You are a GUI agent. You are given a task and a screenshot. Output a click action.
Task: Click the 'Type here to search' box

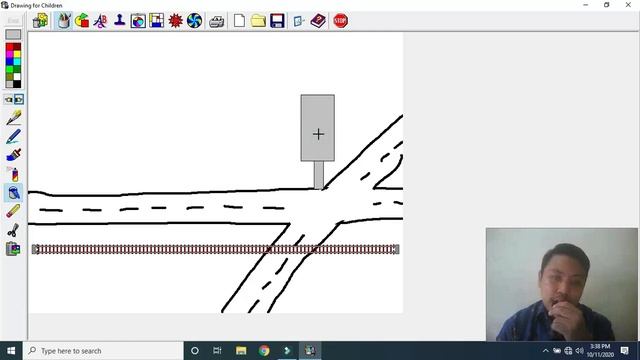point(103,351)
